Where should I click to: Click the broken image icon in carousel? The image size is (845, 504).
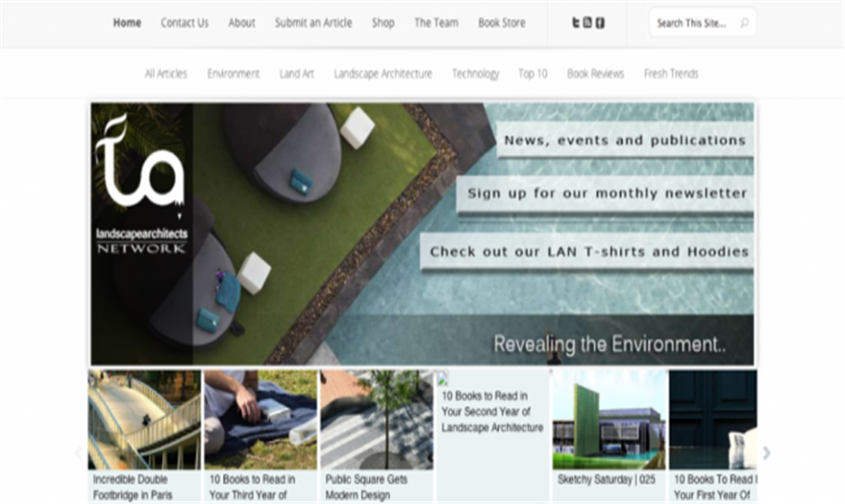tap(443, 378)
